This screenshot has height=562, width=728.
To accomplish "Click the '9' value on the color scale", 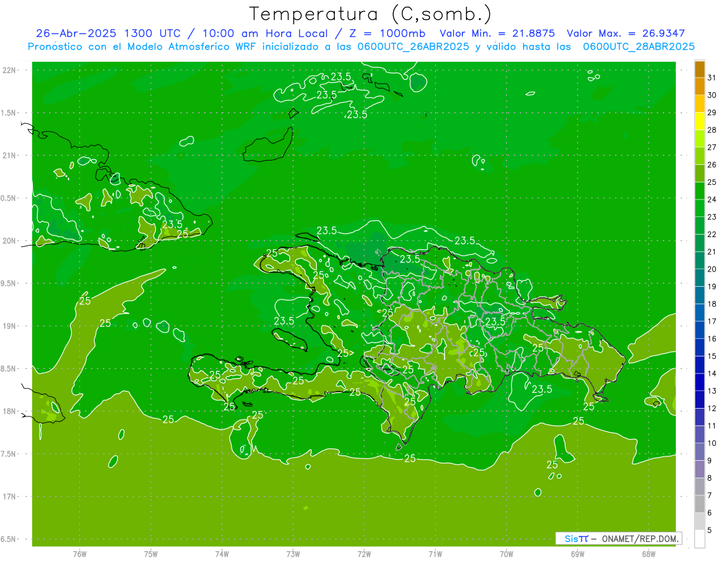I will click(x=709, y=461).
